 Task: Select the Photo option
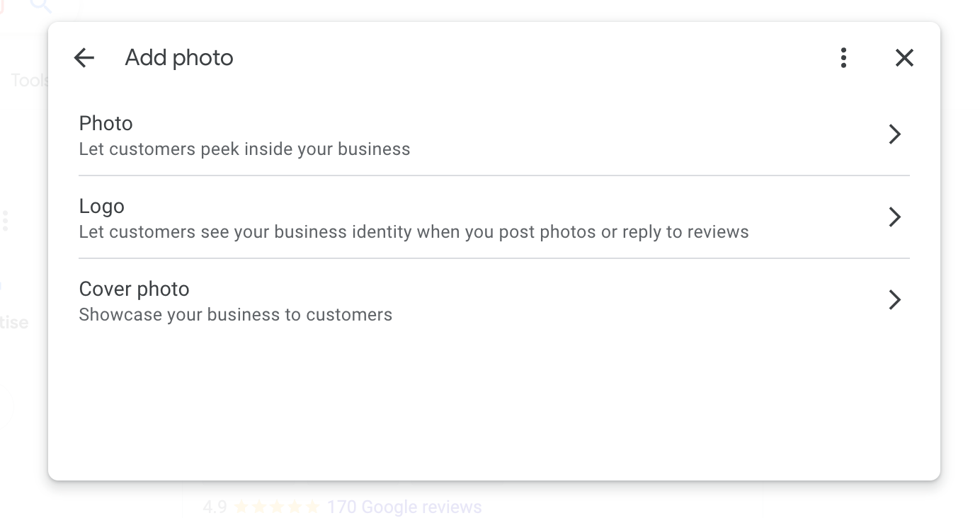click(x=106, y=124)
